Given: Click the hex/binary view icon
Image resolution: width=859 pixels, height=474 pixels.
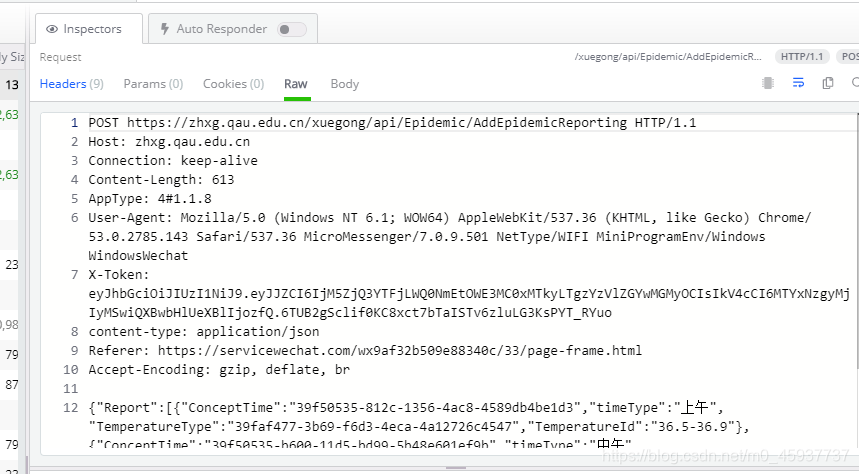Looking at the screenshot, I should 768,83.
